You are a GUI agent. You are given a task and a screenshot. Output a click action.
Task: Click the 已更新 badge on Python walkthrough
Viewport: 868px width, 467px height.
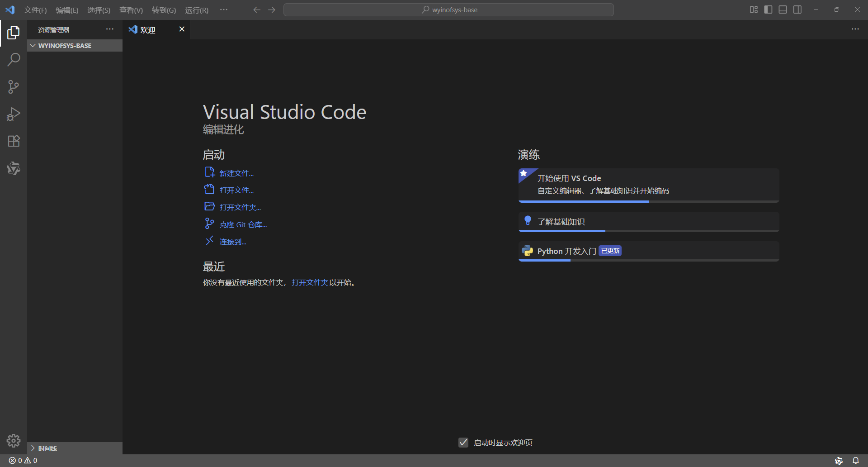point(610,251)
